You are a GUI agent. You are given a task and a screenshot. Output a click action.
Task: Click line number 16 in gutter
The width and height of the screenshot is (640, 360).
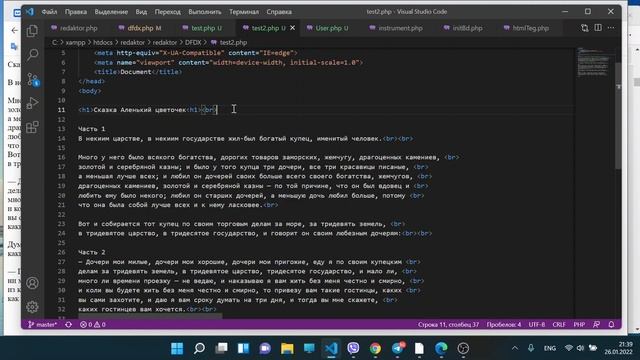click(61, 157)
